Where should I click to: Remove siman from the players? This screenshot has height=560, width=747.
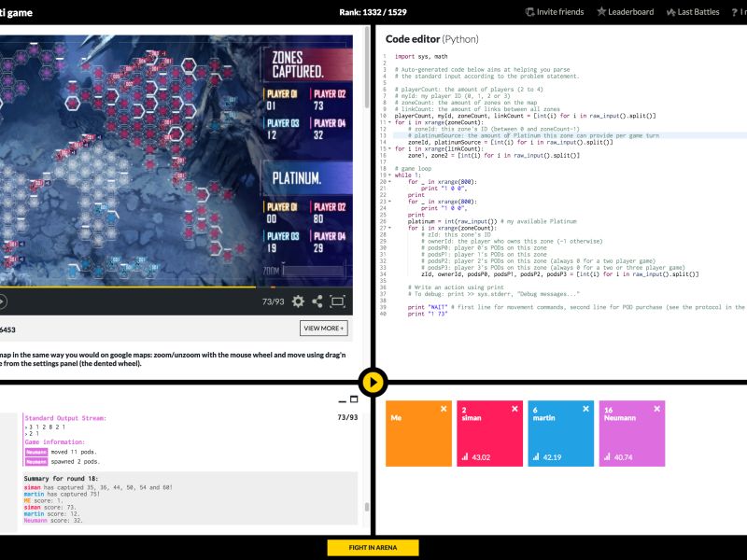click(514, 409)
